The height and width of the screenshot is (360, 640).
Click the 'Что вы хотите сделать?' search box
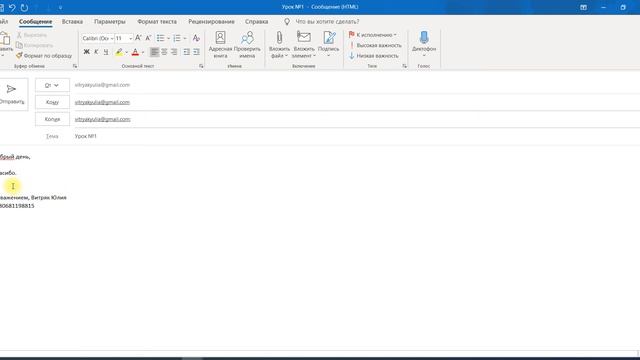pyautogui.click(x=327, y=22)
